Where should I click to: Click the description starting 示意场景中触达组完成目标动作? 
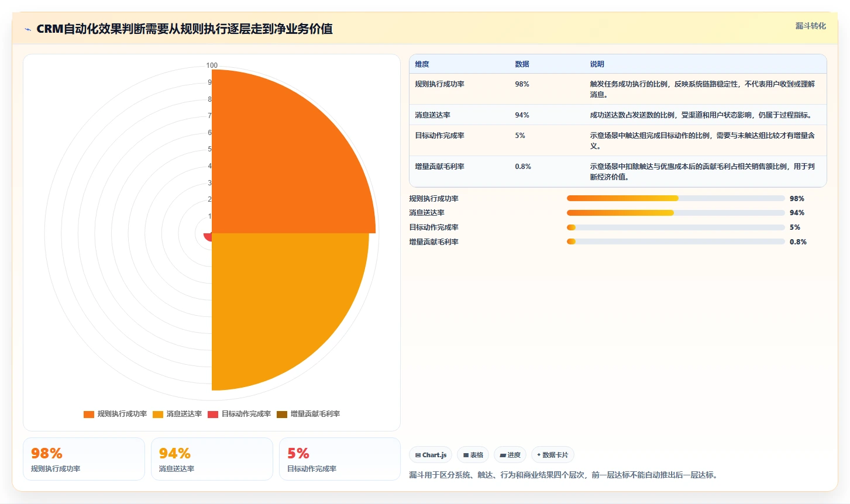703,141
